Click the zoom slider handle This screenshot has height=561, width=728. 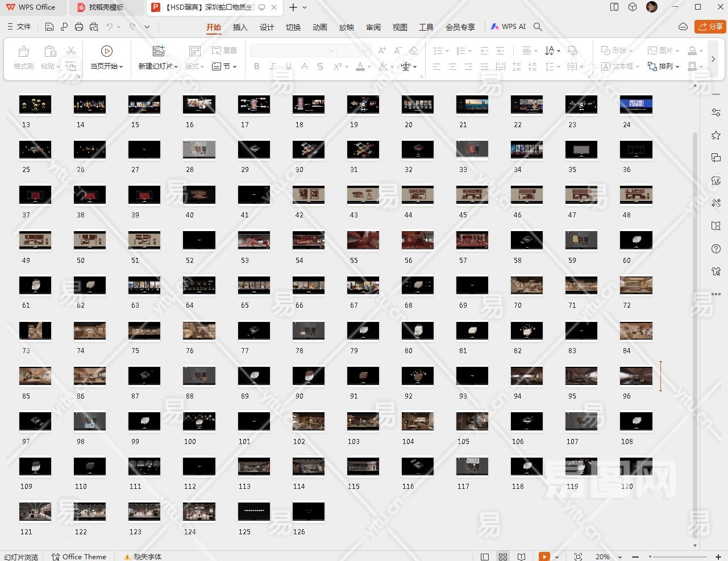pyautogui.click(x=650, y=556)
